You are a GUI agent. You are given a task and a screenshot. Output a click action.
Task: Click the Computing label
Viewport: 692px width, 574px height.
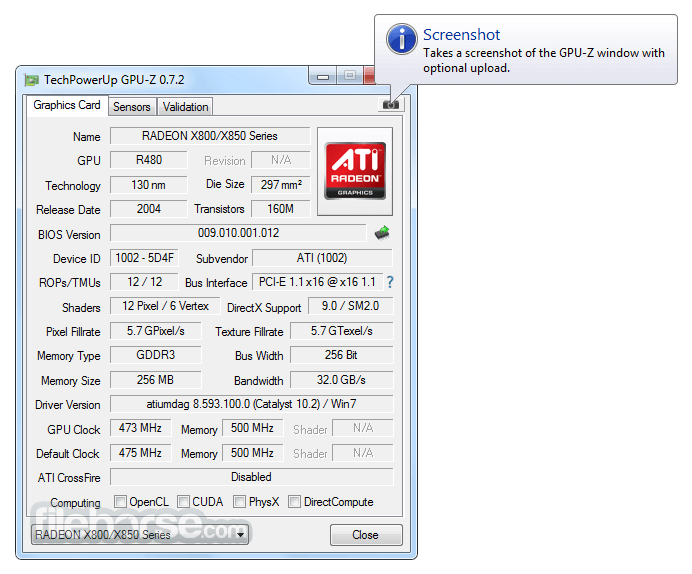[x=75, y=503]
